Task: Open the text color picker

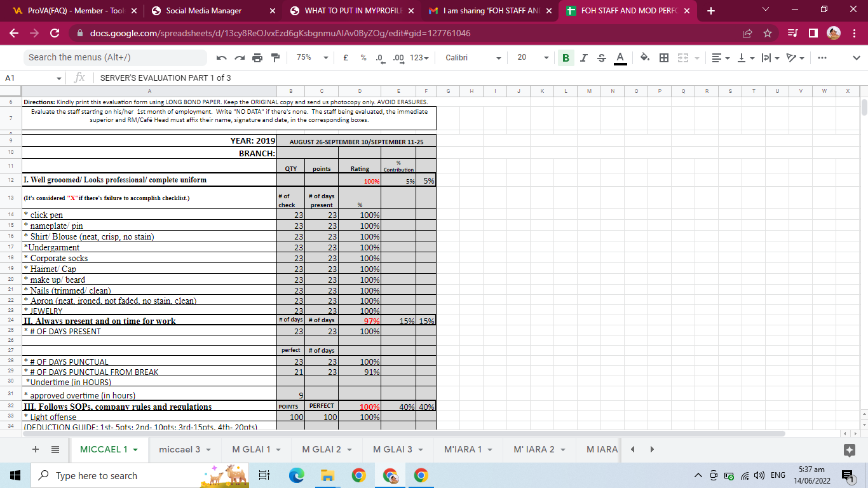Action: click(x=621, y=58)
